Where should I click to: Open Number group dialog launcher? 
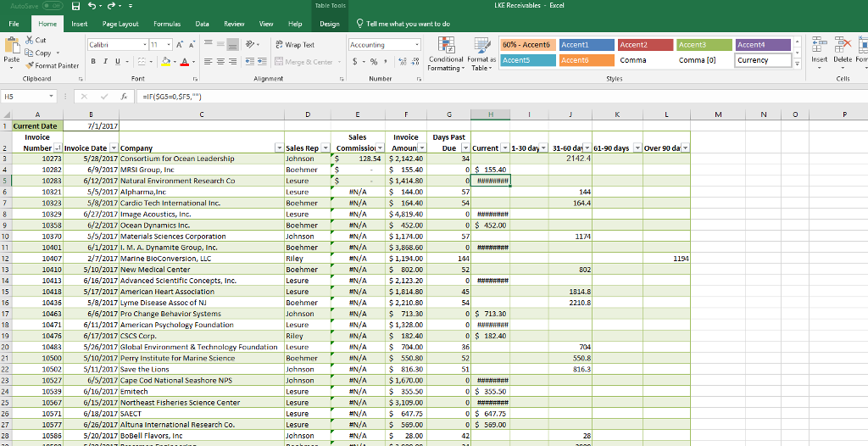[420, 79]
